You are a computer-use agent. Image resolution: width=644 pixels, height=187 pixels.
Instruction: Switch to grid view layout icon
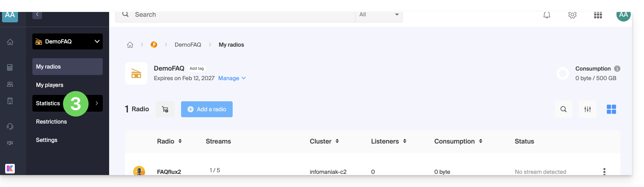[x=611, y=109]
